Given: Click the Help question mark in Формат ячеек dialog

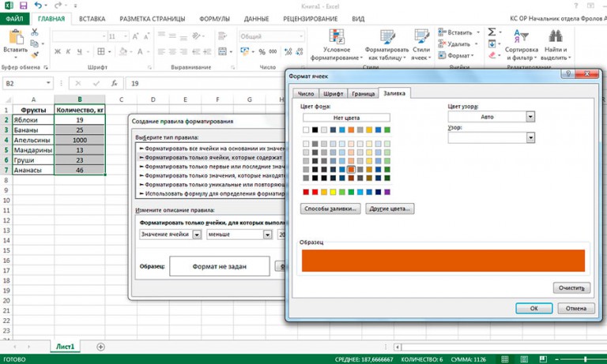Looking at the screenshot, I should 568,73.
